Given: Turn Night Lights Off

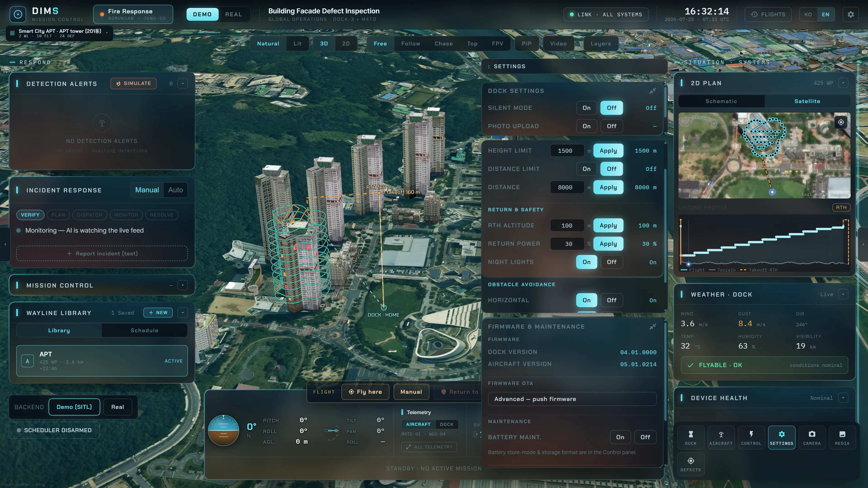Looking at the screenshot, I should 612,262.
